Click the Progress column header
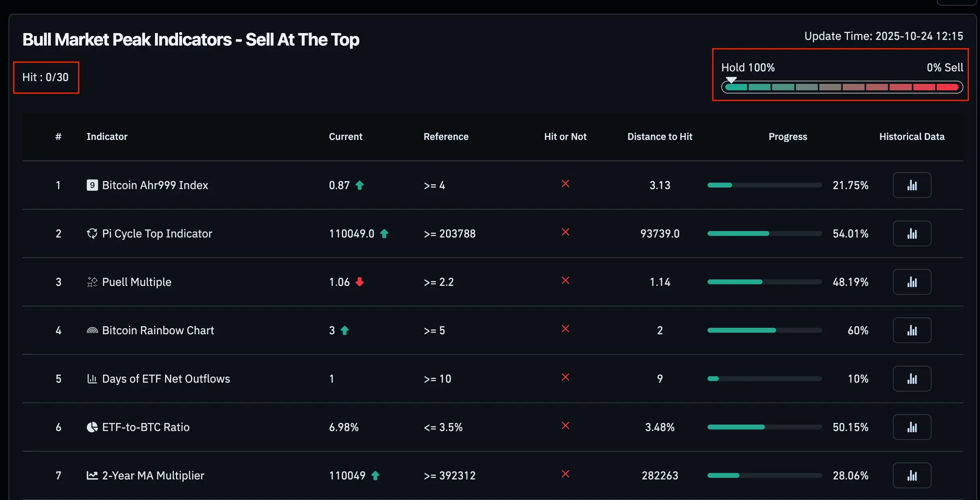Screen dimensions: 980x500 pyautogui.click(x=787, y=137)
